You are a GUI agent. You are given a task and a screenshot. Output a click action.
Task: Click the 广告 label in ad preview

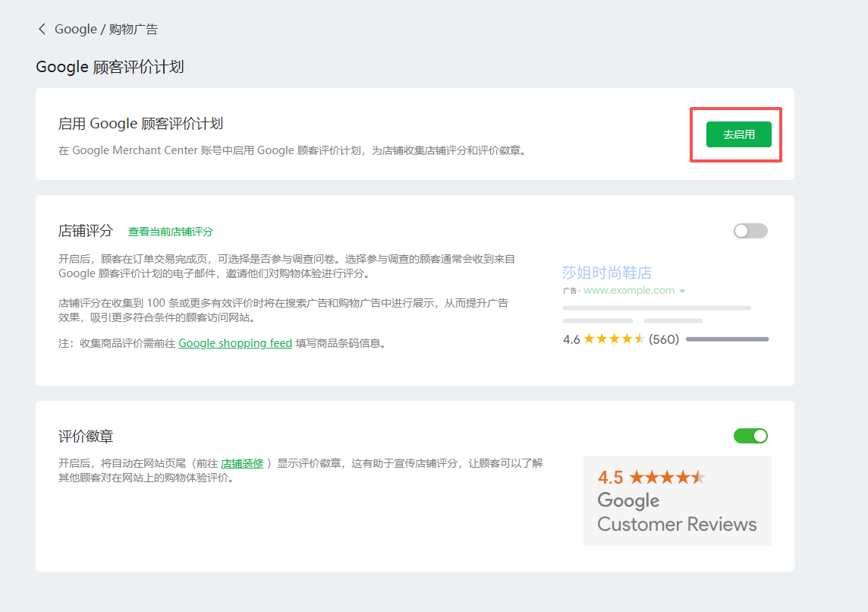click(571, 291)
